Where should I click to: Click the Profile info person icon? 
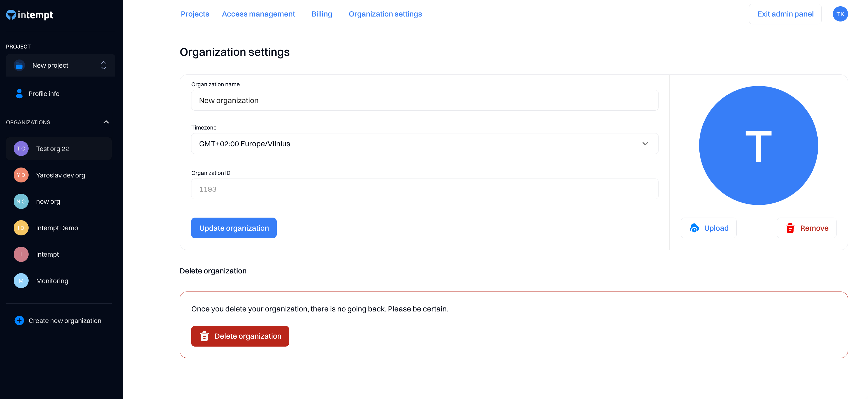[19, 94]
